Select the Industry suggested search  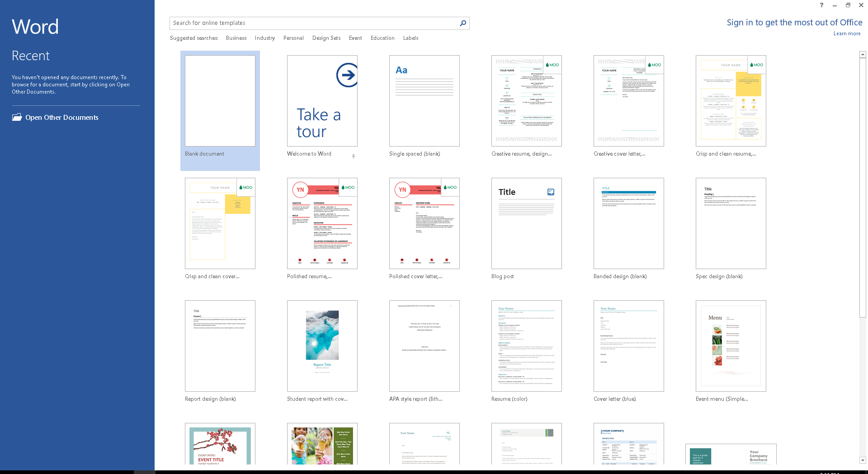coord(264,38)
